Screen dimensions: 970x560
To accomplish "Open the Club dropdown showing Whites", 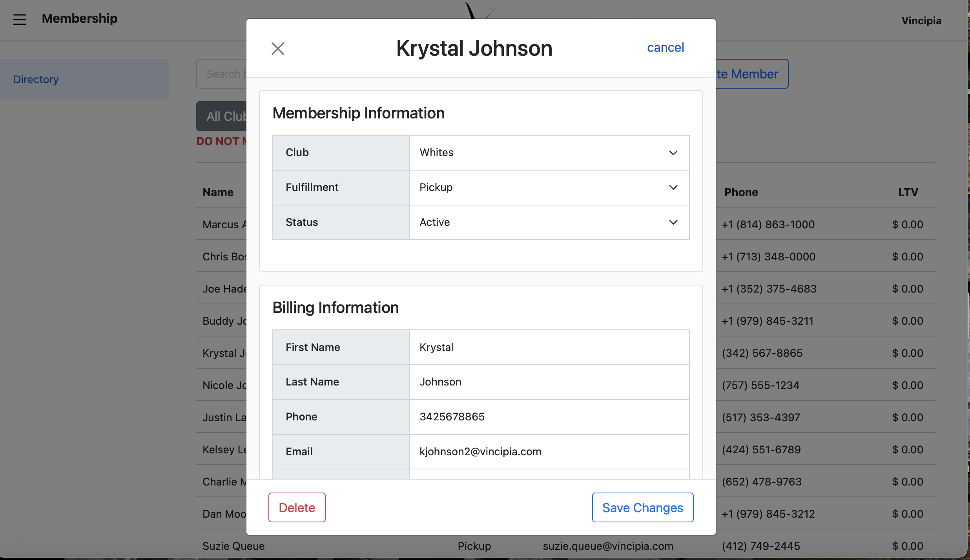I will coord(549,153).
